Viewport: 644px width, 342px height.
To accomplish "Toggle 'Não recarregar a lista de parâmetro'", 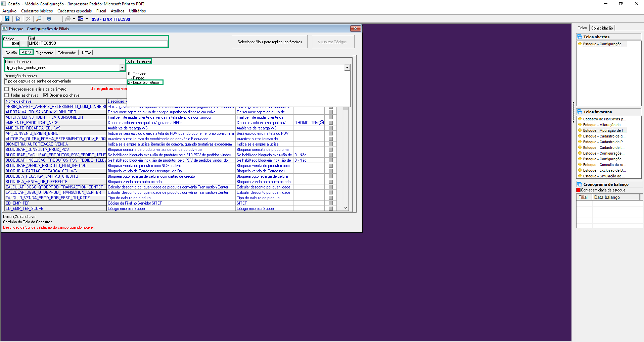I will point(7,89).
